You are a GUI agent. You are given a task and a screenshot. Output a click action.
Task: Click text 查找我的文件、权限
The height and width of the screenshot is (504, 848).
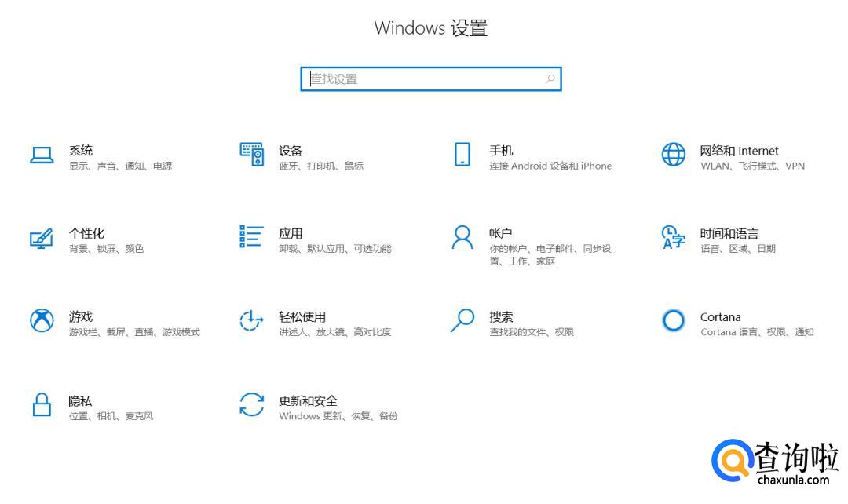click(532, 332)
